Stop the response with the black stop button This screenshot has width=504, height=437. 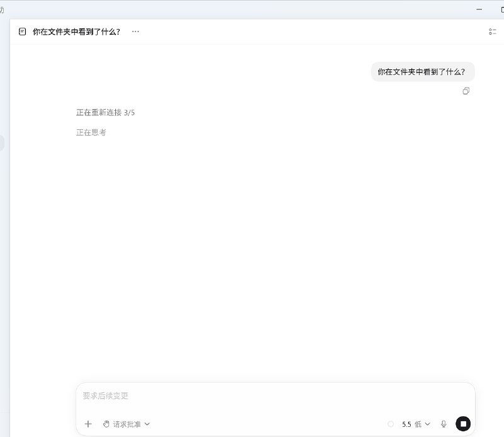(463, 424)
